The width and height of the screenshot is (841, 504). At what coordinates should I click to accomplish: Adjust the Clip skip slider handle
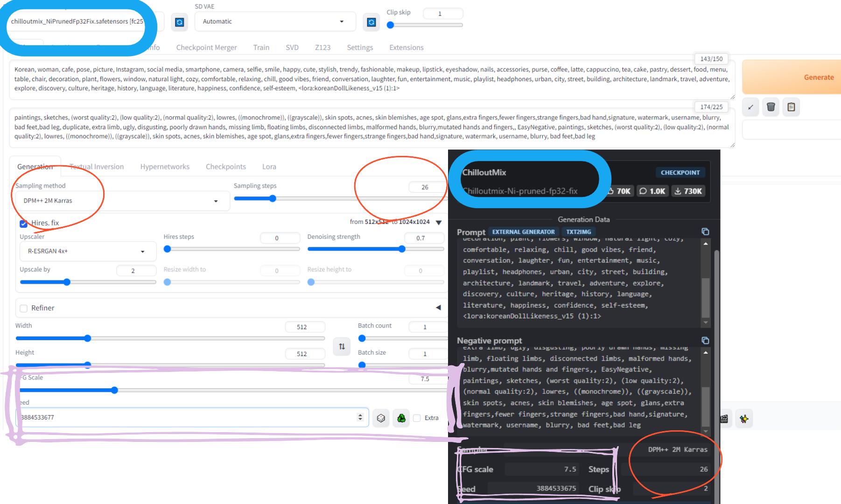(x=391, y=25)
